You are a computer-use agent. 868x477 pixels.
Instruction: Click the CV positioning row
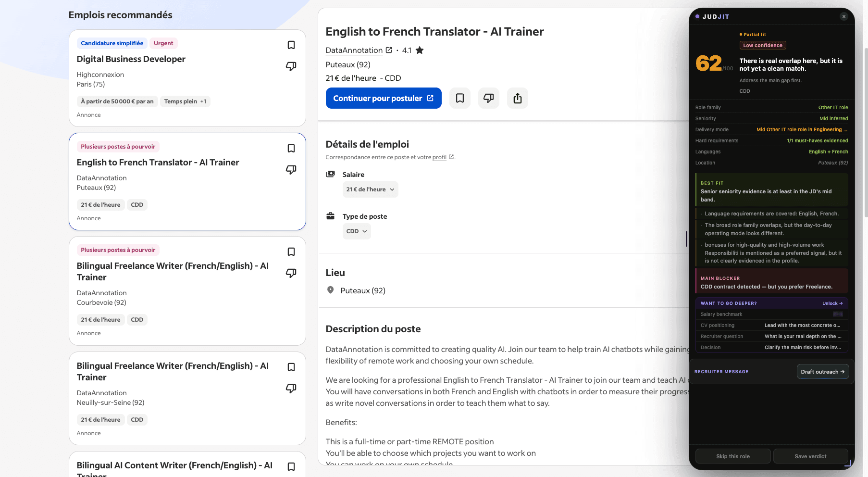tap(771, 326)
